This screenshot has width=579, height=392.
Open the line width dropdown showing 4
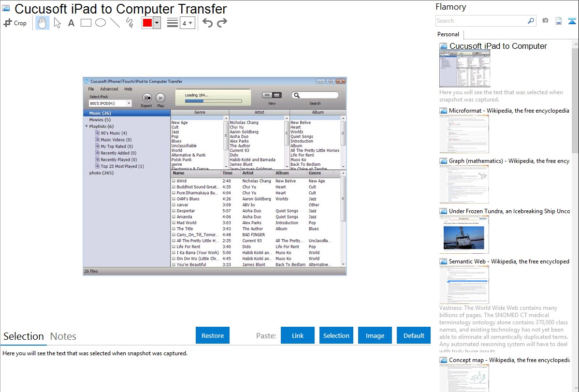point(187,23)
